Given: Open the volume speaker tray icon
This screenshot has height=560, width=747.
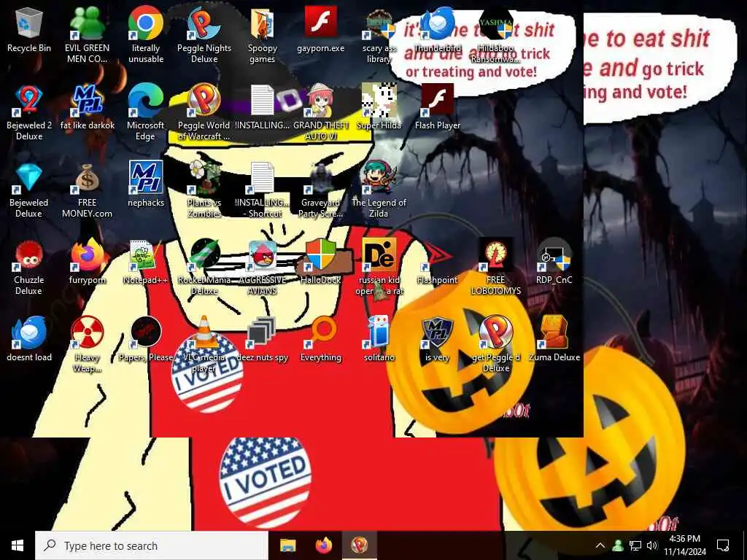Looking at the screenshot, I should [x=651, y=545].
